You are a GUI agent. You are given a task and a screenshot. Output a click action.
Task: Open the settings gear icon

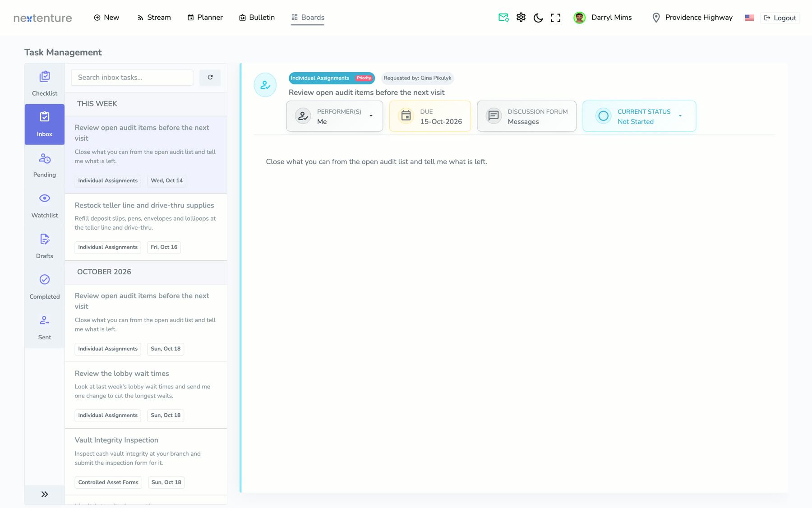tap(521, 18)
